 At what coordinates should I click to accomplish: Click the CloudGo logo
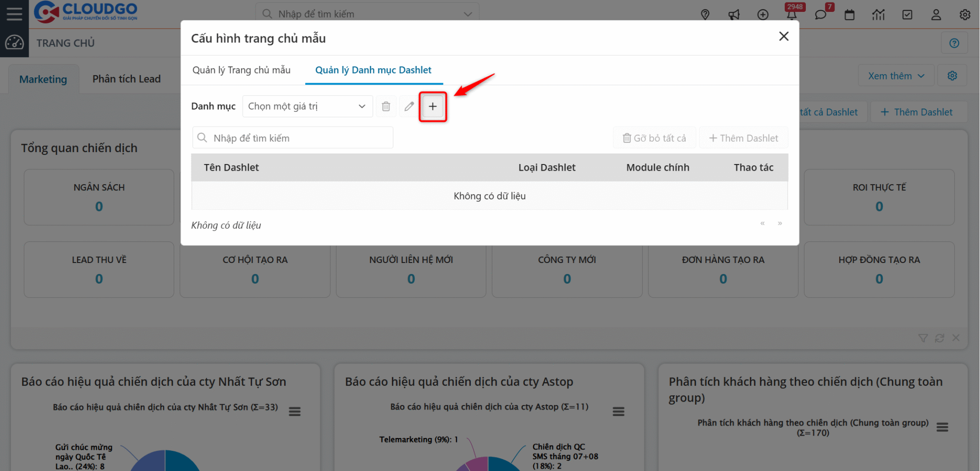(x=86, y=12)
